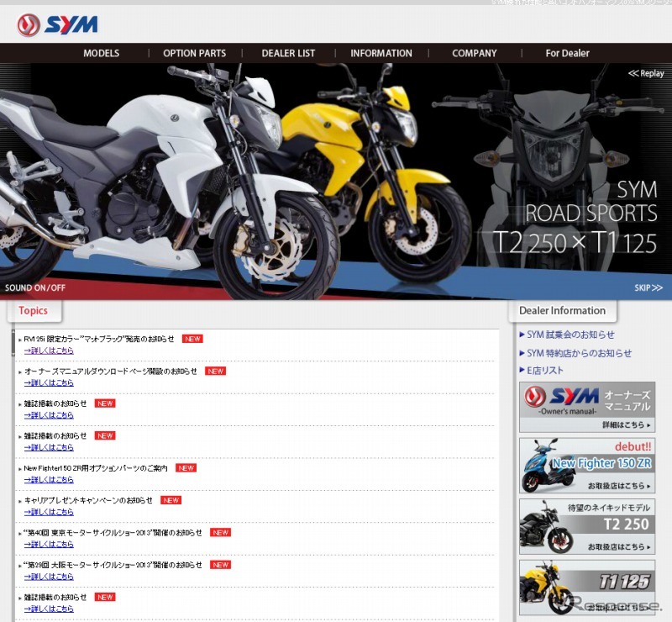The image size is (672, 622).
Task: Open the MODELS menu
Action: 101,53
